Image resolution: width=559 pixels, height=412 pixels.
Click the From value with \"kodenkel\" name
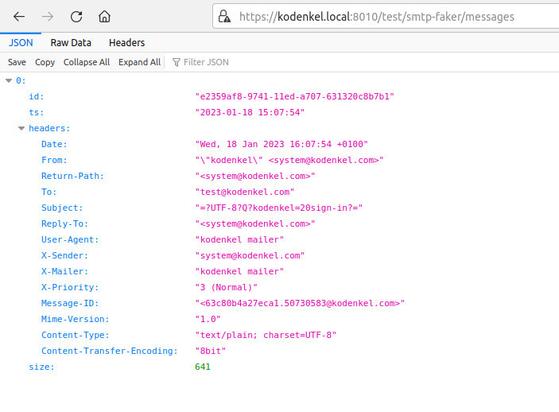[289, 160]
